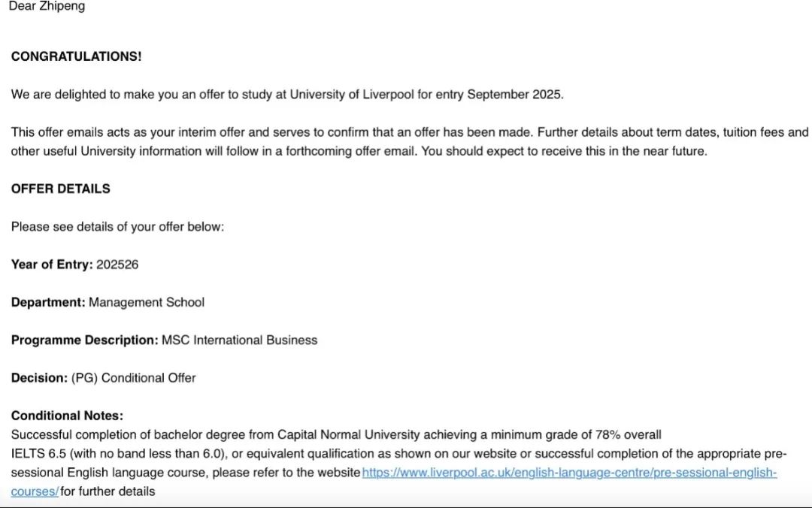Click the "Year of Entry:" label

point(52,265)
